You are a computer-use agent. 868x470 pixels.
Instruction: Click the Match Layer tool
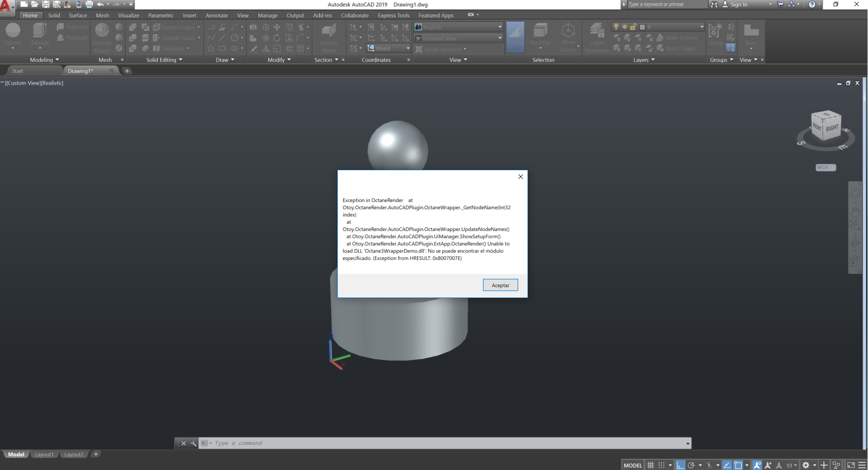tap(676, 48)
